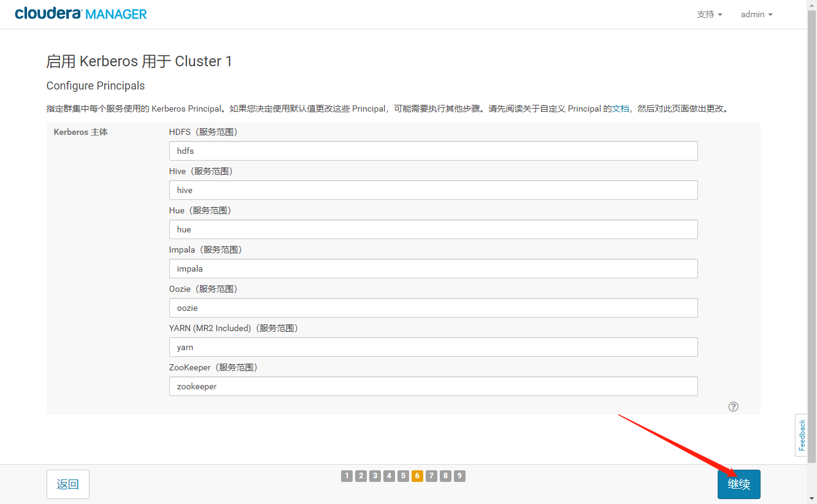Viewport: 817px width, 504px height.
Task: Click the HDFS（服务范围） label
Action: tap(203, 132)
